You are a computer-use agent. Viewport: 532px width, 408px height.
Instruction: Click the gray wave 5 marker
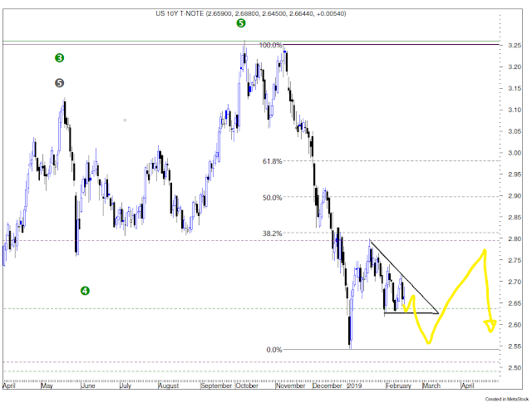coord(59,83)
